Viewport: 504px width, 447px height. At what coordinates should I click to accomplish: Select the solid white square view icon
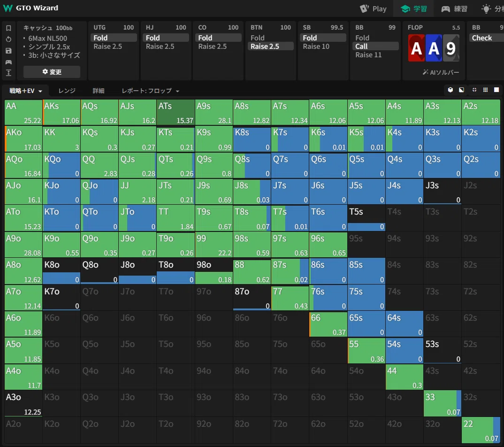point(496,90)
